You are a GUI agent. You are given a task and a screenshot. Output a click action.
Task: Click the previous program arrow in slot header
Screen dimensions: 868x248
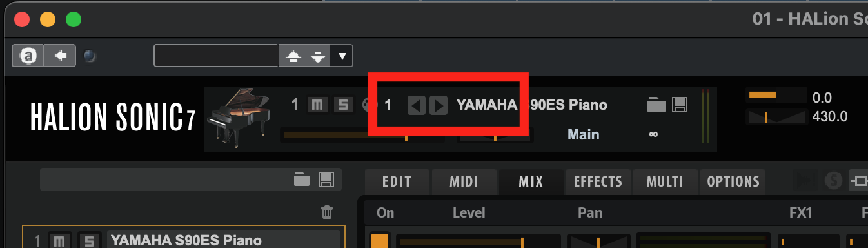[417, 105]
